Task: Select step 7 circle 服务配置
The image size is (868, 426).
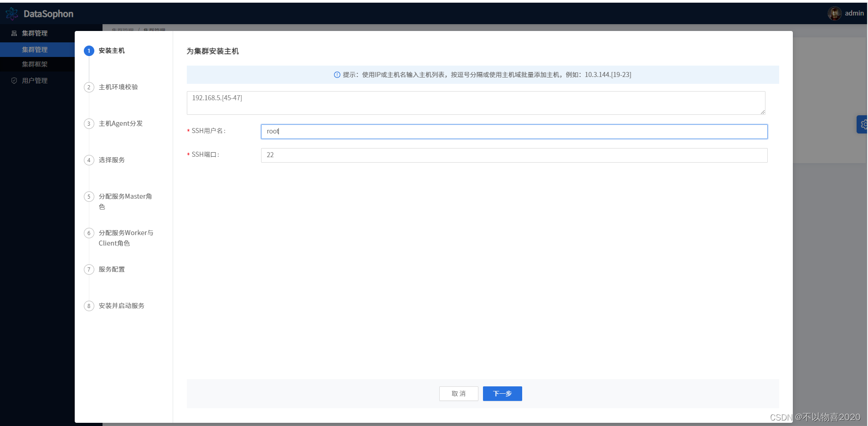Action: [89, 269]
